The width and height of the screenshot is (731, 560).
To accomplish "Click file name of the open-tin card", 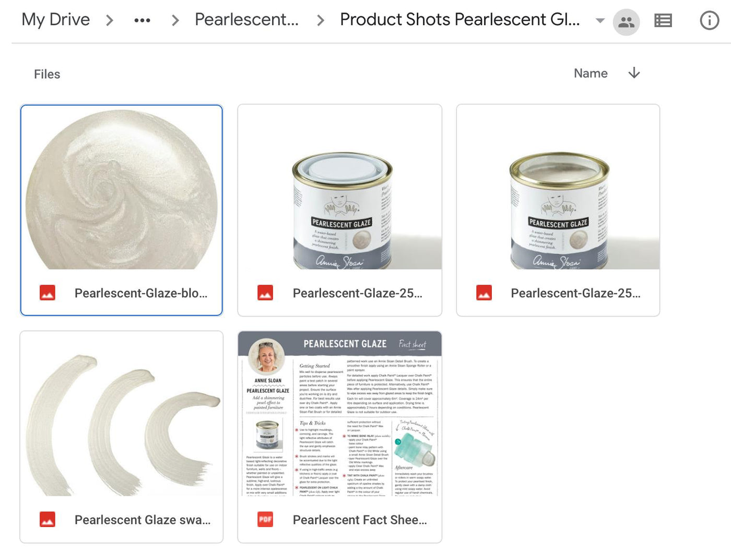I will click(576, 293).
